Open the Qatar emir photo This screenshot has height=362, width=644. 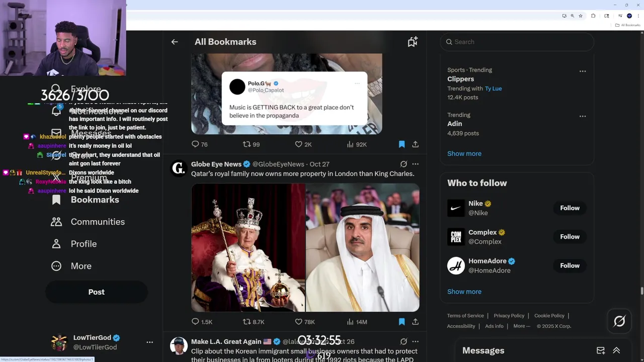pos(363,247)
